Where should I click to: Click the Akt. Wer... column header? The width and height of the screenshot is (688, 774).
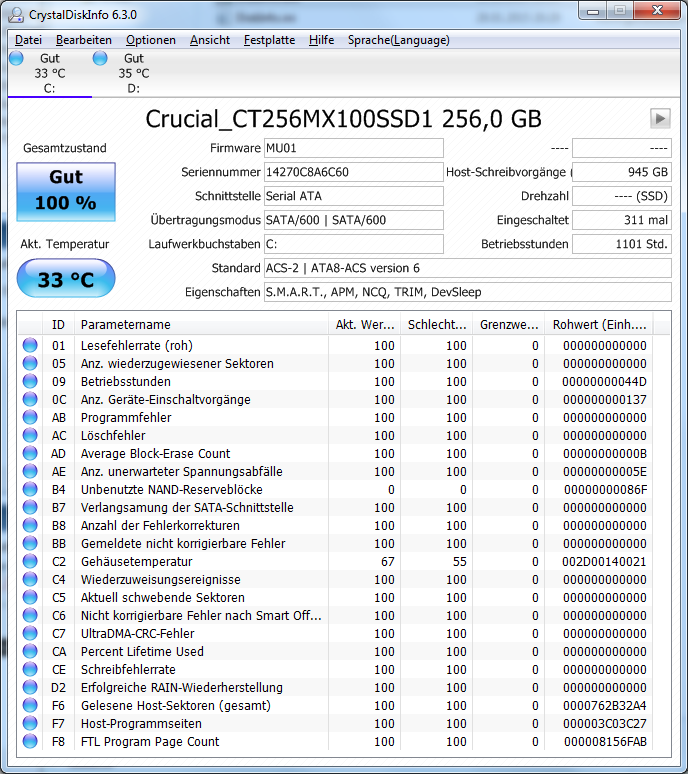click(365, 324)
